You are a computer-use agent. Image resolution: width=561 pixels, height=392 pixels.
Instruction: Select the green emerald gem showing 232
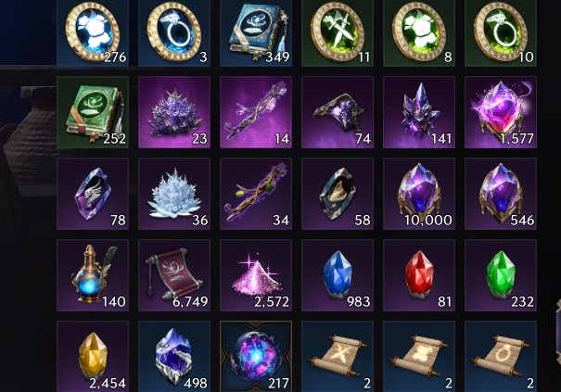501,275
